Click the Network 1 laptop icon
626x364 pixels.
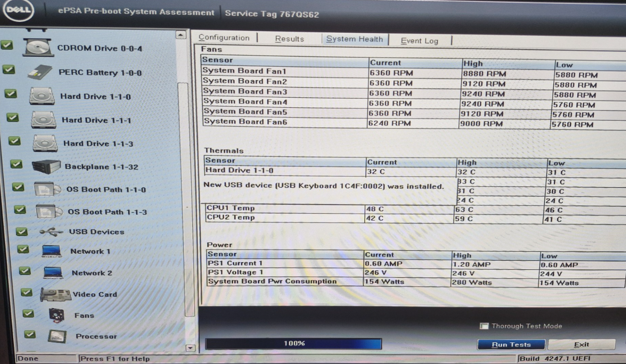coord(51,251)
